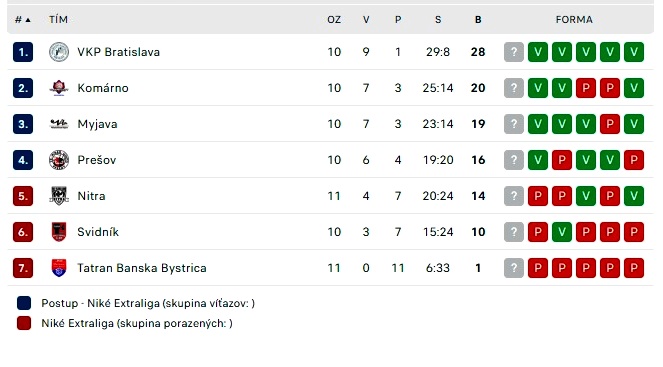
Task: Select the Svidník club crest
Action: coord(59,232)
